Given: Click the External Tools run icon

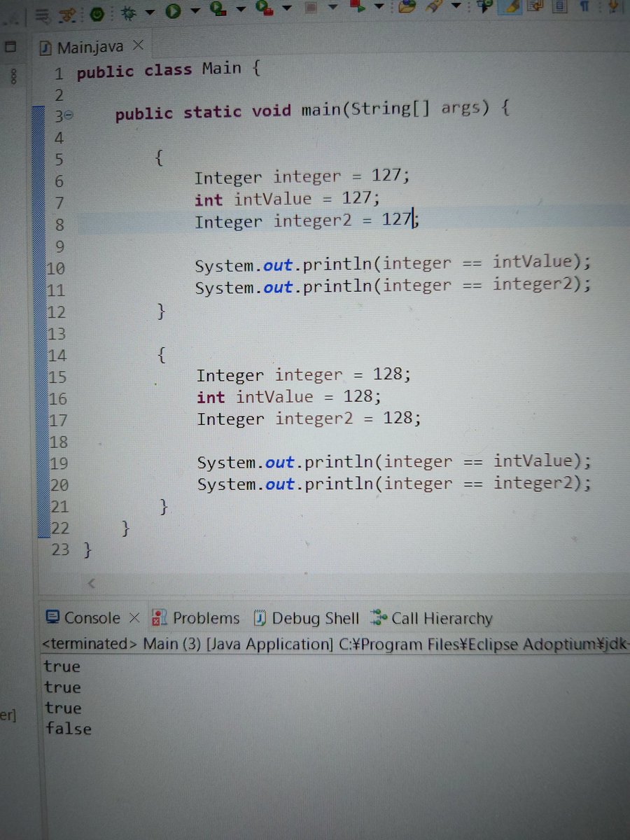Looking at the screenshot, I should (x=263, y=8).
